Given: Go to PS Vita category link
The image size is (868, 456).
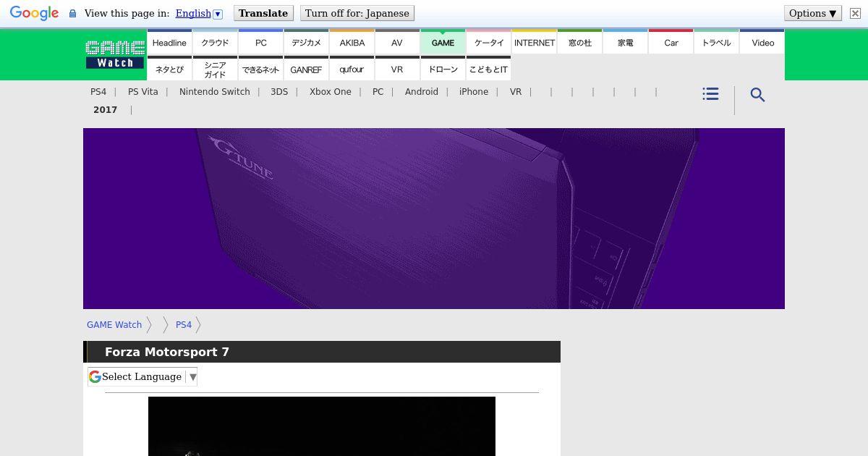Looking at the screenshot, I should (143, 92).
